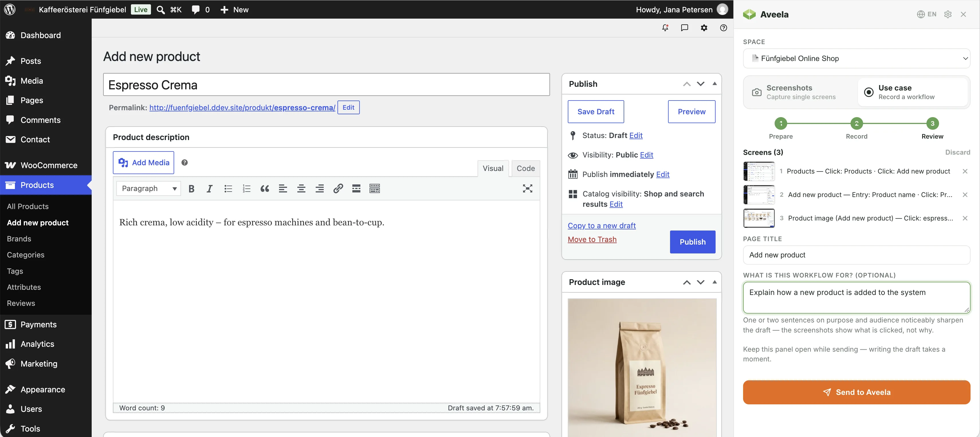This screenshot has height=437, width=980.
Task: Align text right
Action: [x=320, y=189]
